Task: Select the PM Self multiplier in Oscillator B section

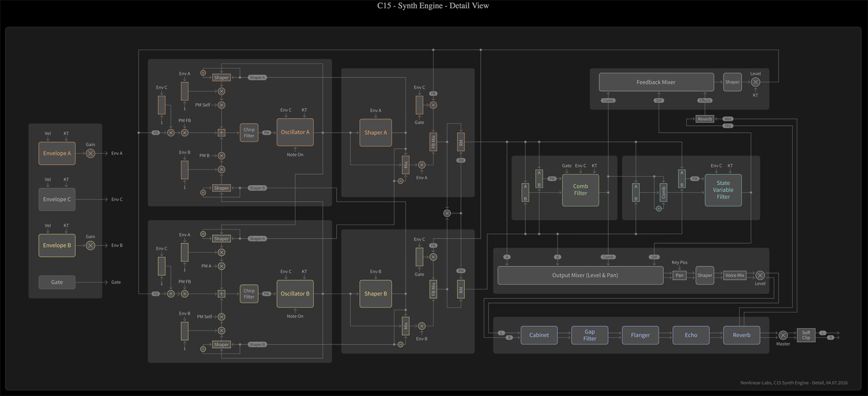Action: point(221,316)
